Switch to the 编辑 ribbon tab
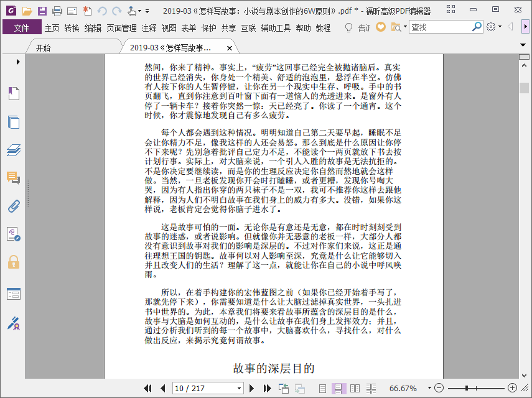Image resolution: width=532 pixels, height=398 pixels. pos(93,28)
